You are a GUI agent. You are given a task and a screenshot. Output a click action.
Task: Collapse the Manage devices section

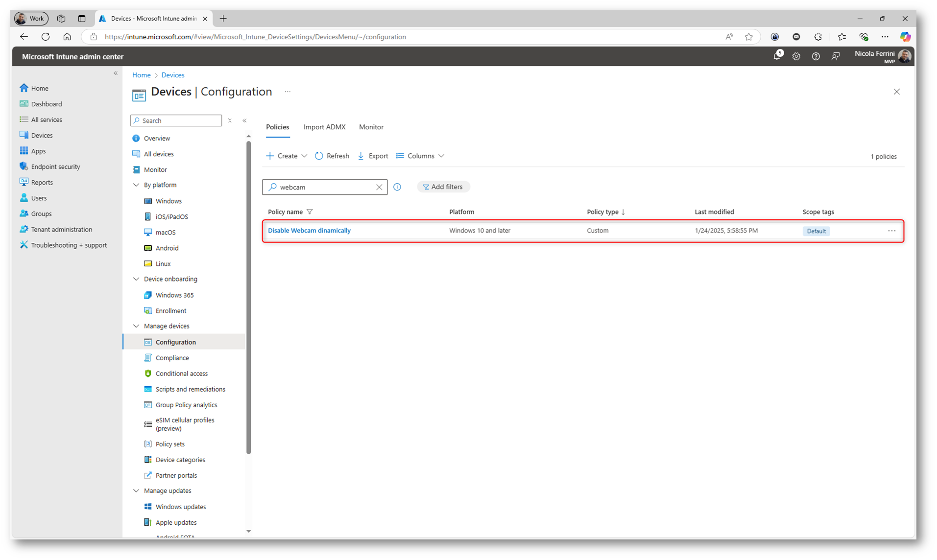coord(136,326)
